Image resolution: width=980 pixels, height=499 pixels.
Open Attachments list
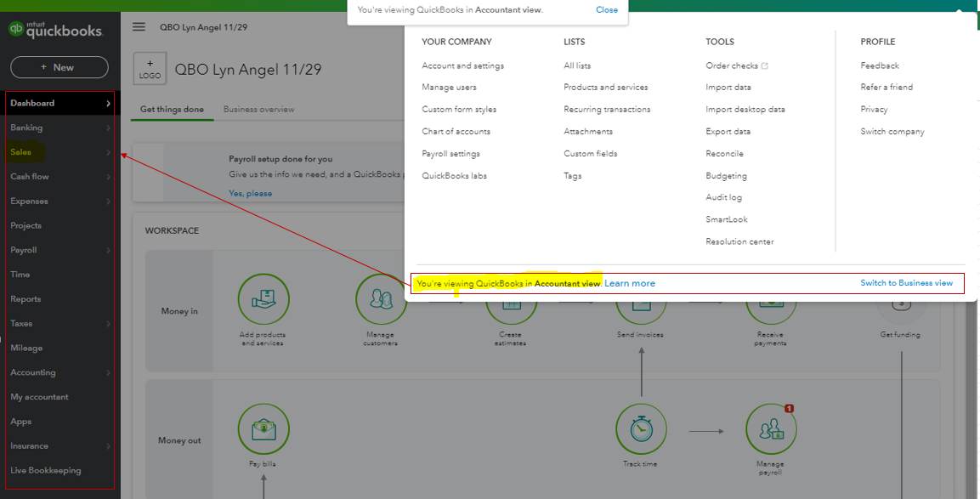588,131
